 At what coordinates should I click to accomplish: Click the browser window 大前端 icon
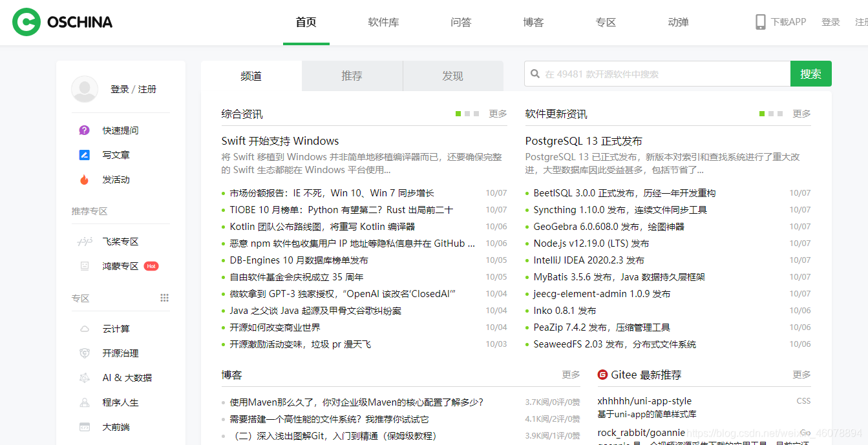(85, 427)
